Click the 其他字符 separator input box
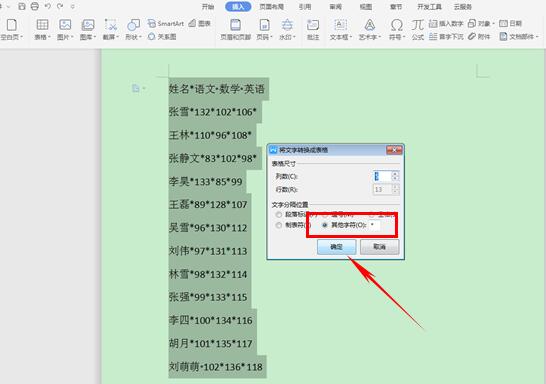This screenshot has height=384, width=546. pyautogui.click(x=374, y=225)
